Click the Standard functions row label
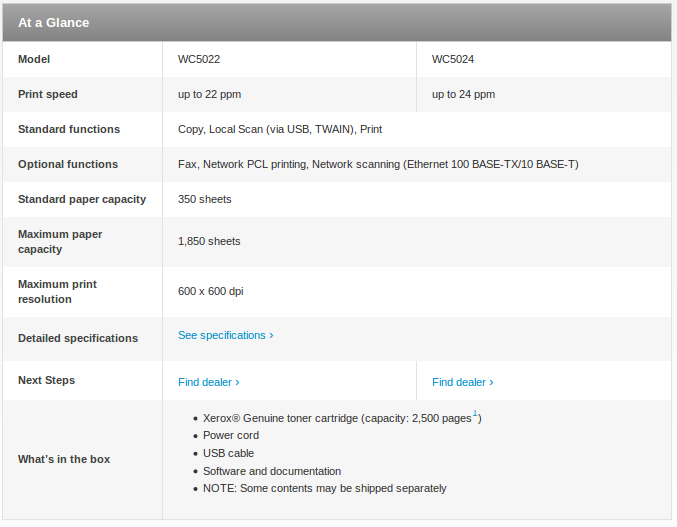The width and height of the screenshot is (677, 527). point(69,129)
